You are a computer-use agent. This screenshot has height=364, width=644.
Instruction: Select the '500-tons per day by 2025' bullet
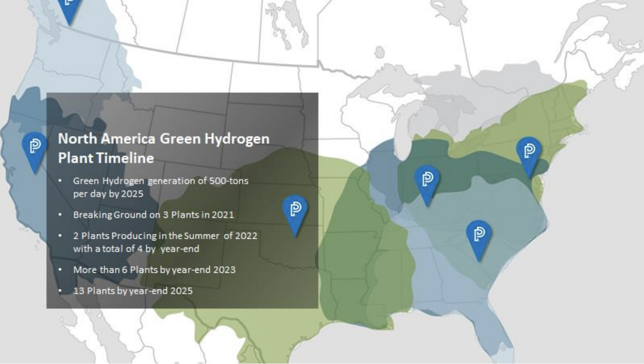point(160,187)
